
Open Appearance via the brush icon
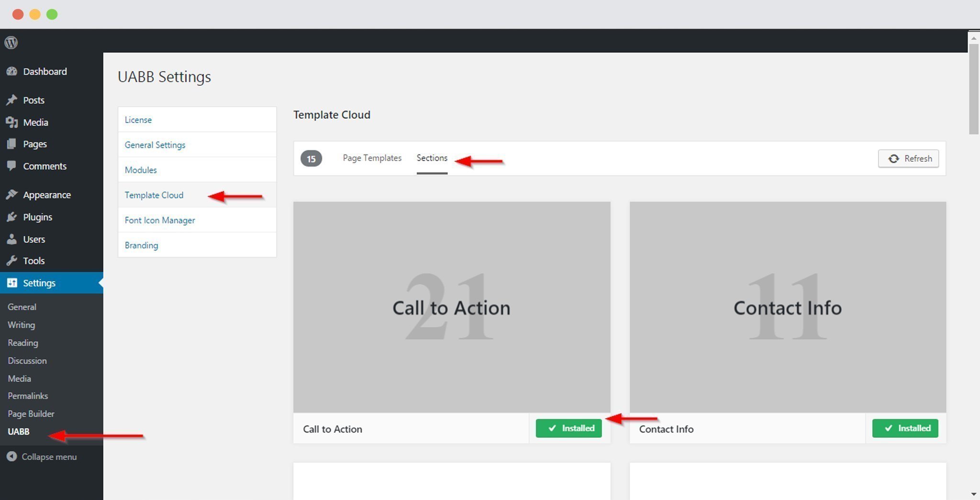tap(12, 194)
